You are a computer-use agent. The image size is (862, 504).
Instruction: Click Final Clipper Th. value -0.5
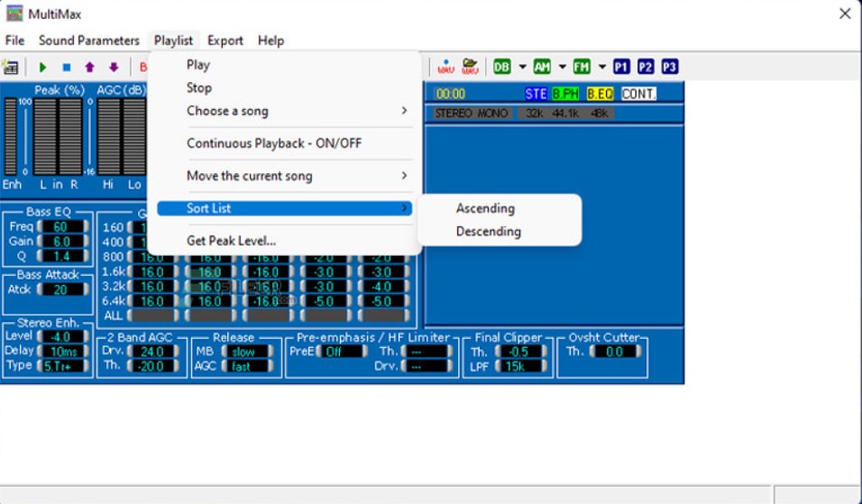point(521,352)
